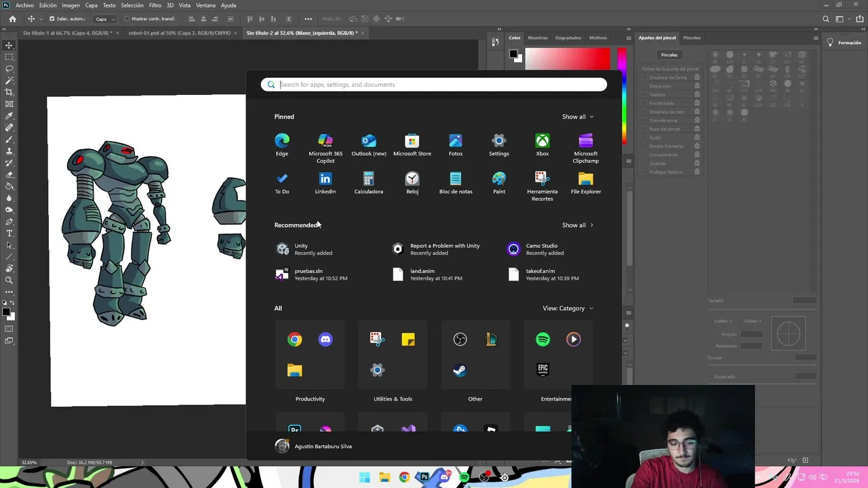The width and height of the screenshot is (868, 488).
Task: Show more align options (three dots)
Action: tap(308, 19)
